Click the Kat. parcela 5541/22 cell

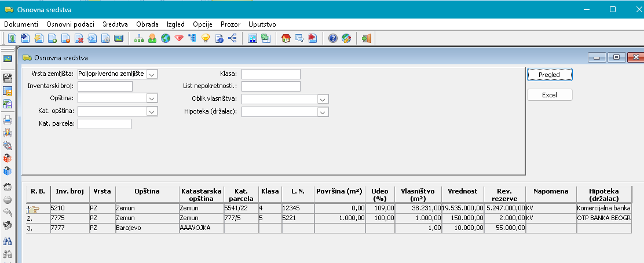(x=241, y=209)
